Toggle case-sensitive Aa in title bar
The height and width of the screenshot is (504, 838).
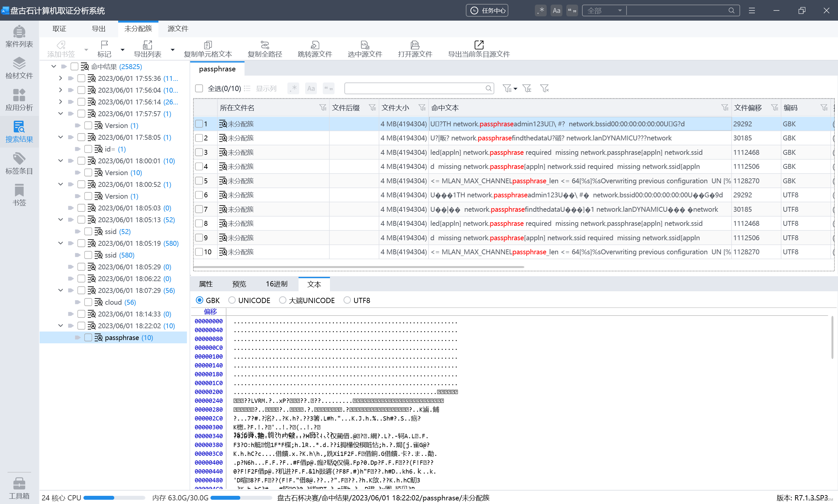click(x=556, y=10)
